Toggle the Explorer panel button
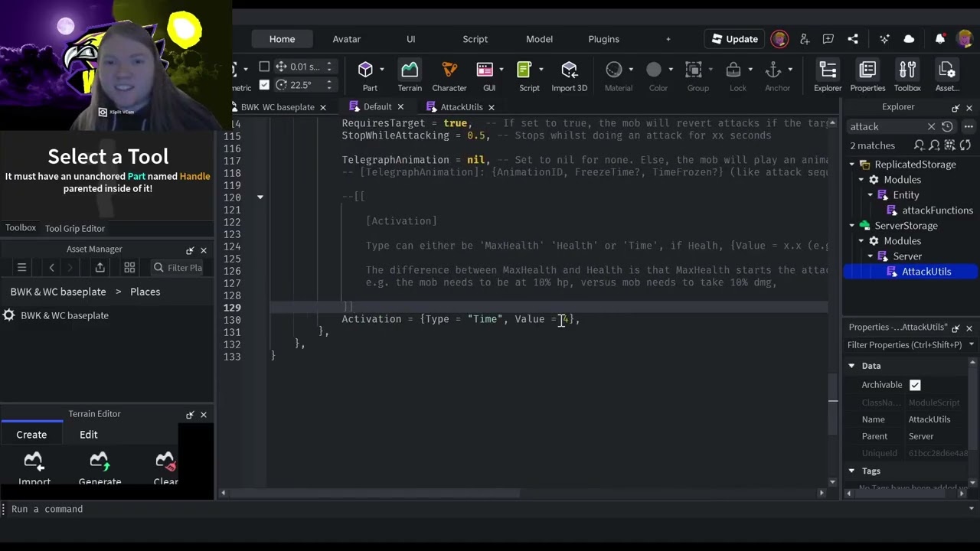Image resolution: width=980 pixels, height=551 pixels. (828, 76)
